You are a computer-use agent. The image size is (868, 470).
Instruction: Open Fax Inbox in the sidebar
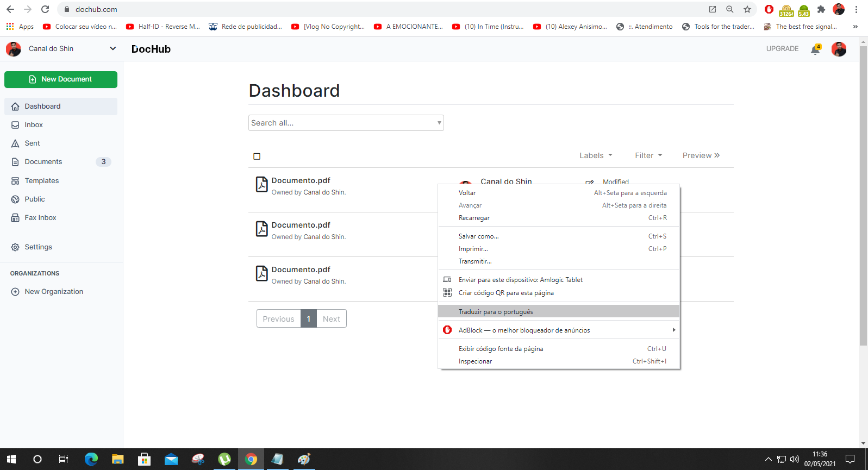coord(61,218)
